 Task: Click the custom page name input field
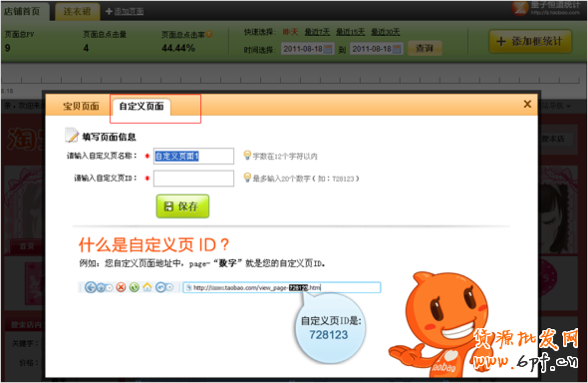click(x=193, y=156)
